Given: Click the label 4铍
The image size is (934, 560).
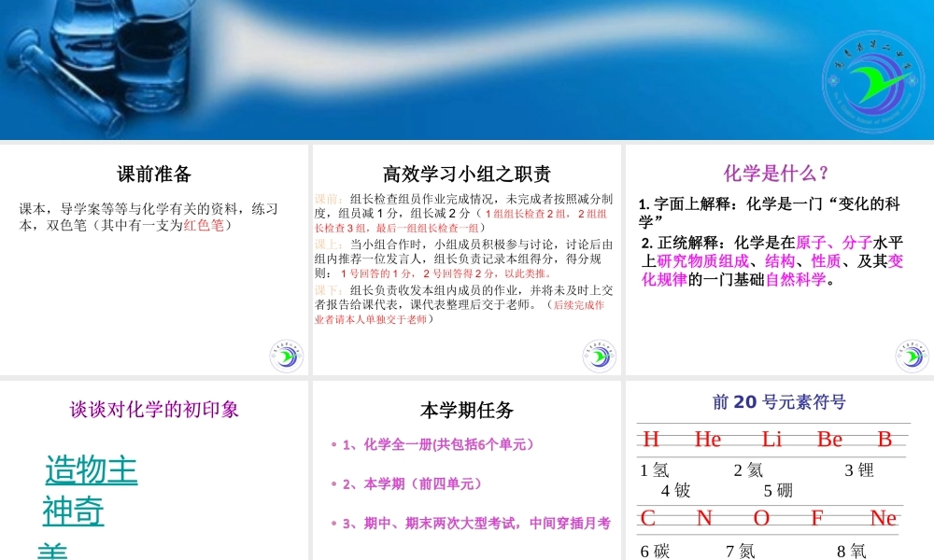Looking at the screenshot, I should pos(675,490).
